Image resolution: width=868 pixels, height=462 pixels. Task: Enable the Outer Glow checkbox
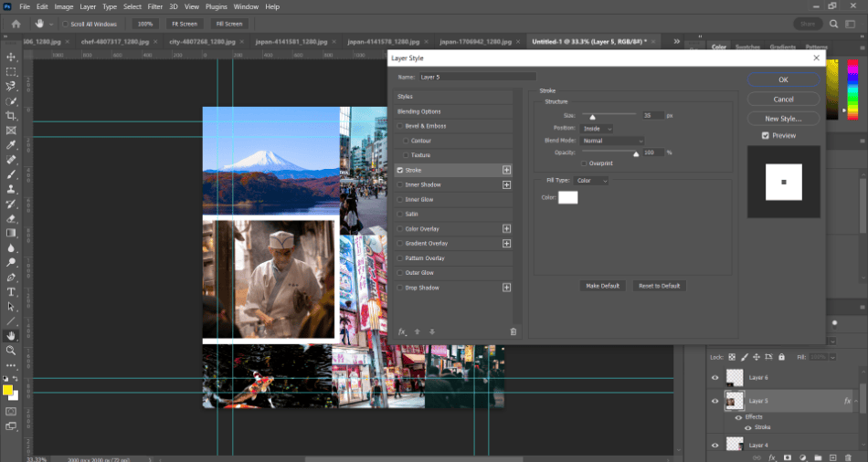click(x=399, y=273)
